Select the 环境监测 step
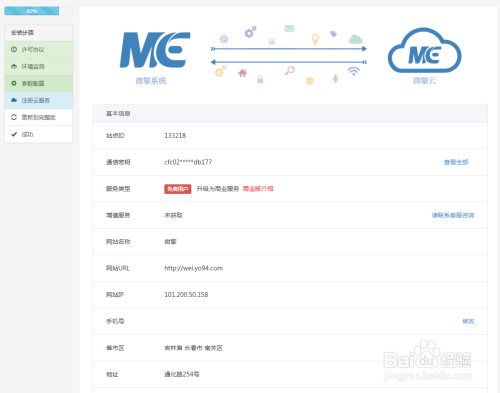Screen dimensions: 500x393 [39, 66]
